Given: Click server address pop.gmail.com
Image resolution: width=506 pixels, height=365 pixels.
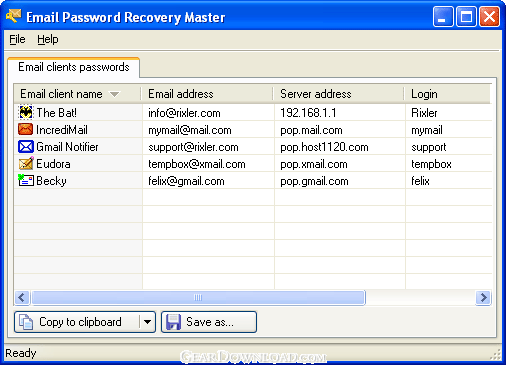Looking at the screenshot, I should click(x=314, y=181).
